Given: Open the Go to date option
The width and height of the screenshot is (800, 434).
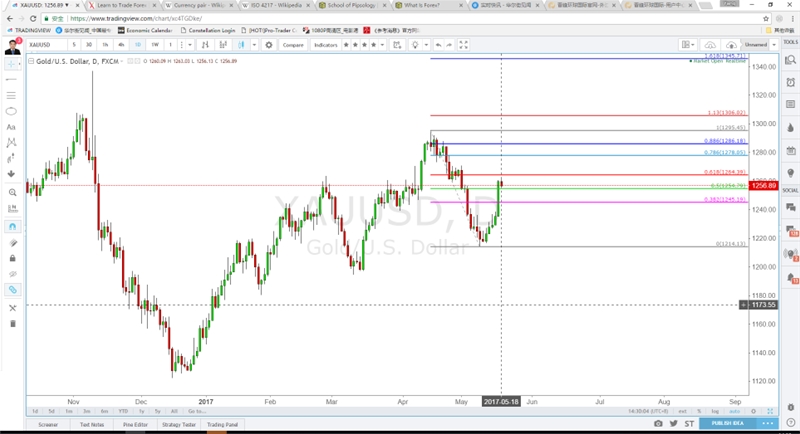Looking at the screenshot, I should point(196,411).
